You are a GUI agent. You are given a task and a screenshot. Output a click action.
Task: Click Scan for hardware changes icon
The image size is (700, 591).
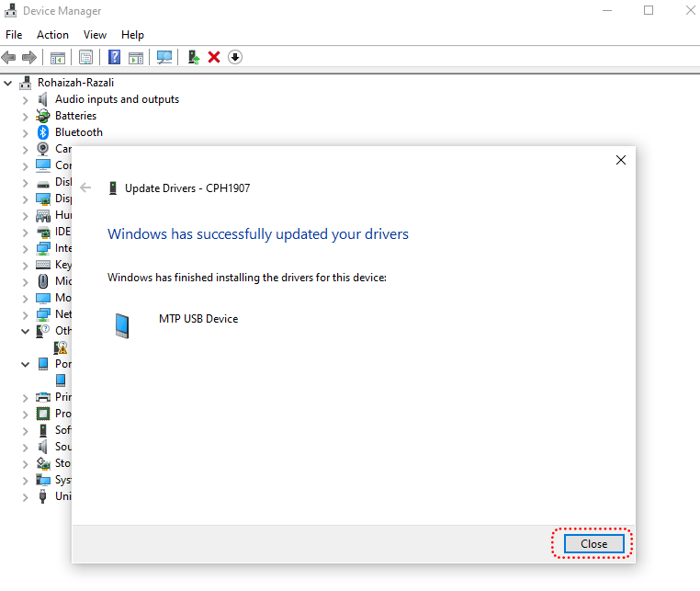click(164, 57)
